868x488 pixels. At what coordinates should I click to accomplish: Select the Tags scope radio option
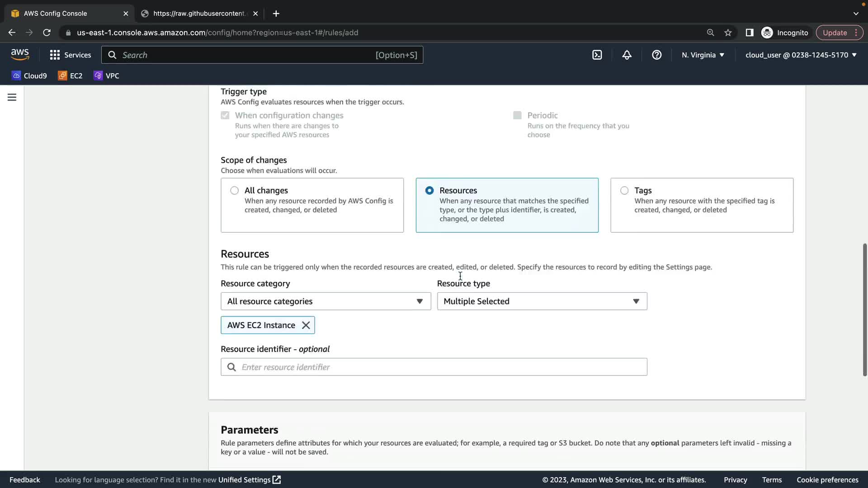[x=624, y=191]
